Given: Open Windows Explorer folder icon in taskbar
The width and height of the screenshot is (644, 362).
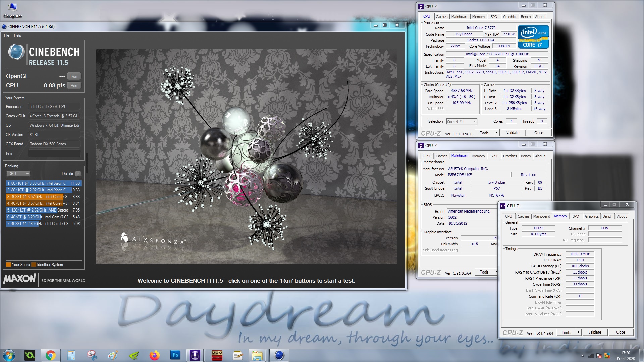Looking at the screenshot, I should click(257, 355).
